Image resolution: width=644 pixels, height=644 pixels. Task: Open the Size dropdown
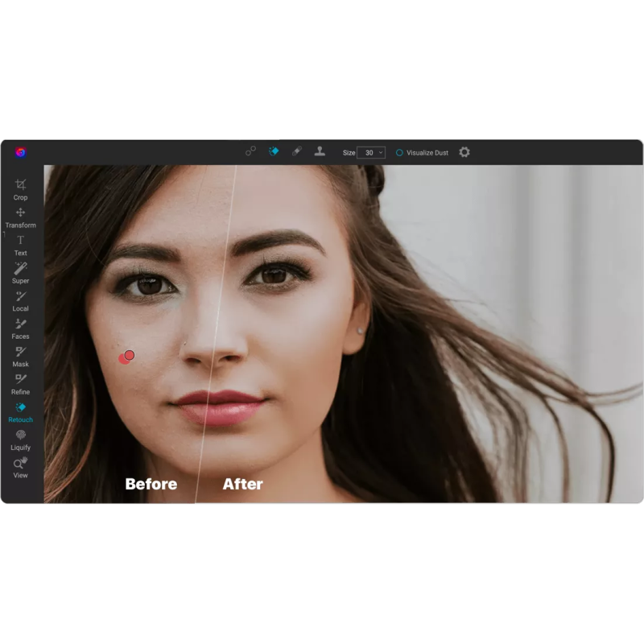(x=371, y=152)
